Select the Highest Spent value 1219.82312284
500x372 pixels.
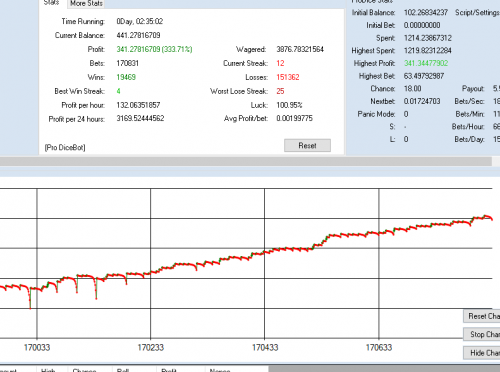pos(428,51)
